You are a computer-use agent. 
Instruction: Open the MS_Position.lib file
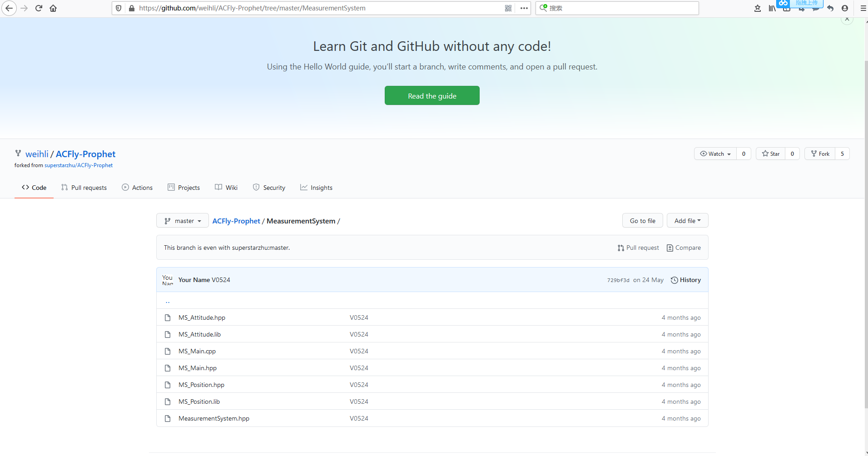[x=199, y=401]
